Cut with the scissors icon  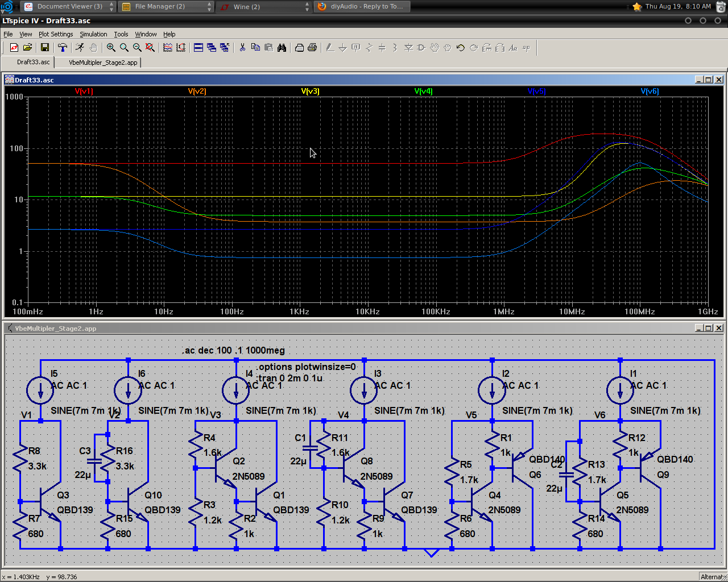pyautogui.click(x=242, y=48)
